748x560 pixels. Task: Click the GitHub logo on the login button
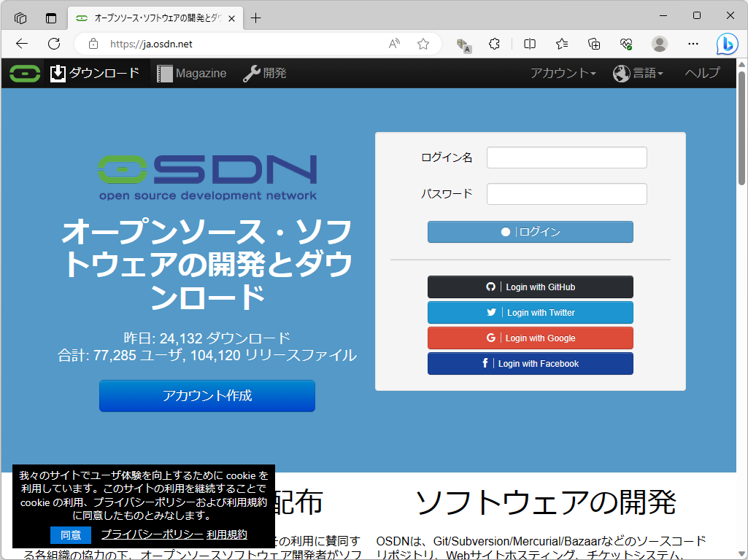[x=490, y=287]
